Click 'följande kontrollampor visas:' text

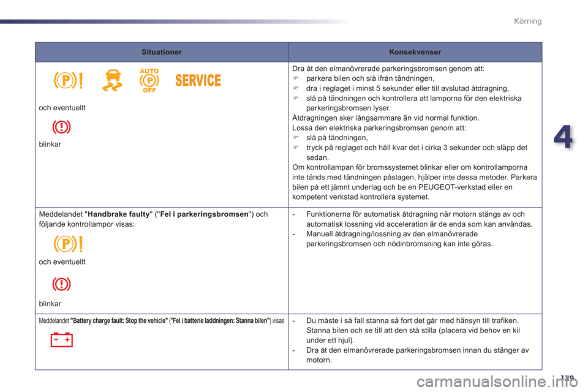pos(86,224)
